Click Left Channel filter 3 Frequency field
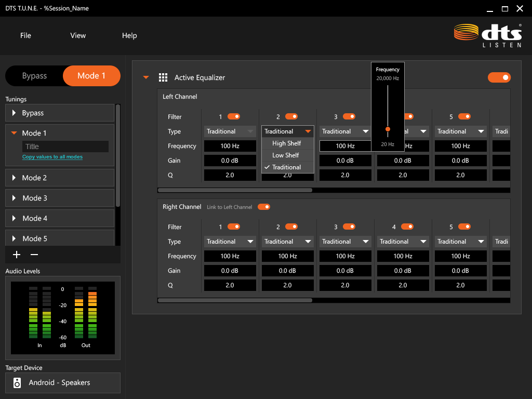The image size is (532, 399). pos(345,146)
